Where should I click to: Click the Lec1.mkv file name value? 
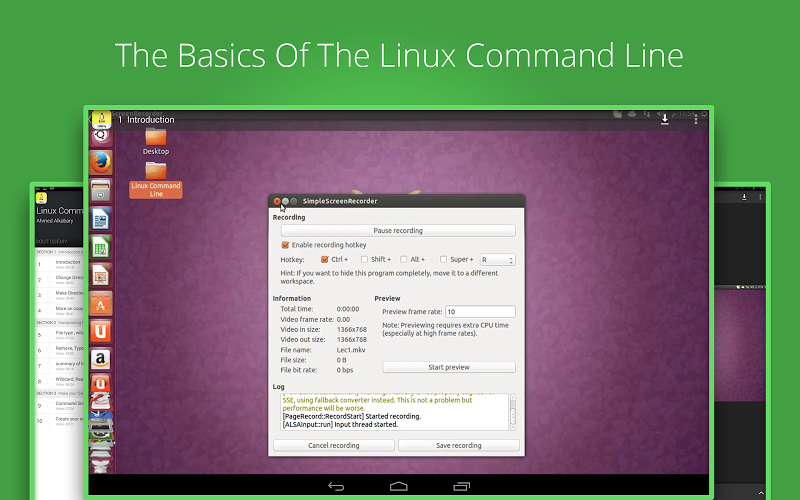(x=351, y=350)
